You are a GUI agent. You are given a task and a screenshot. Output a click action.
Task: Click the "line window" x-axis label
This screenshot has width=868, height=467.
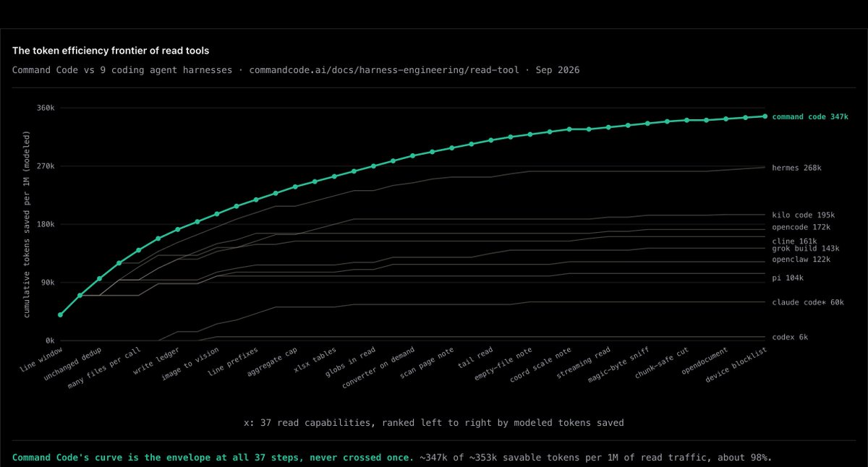click(x=42, y=360)
